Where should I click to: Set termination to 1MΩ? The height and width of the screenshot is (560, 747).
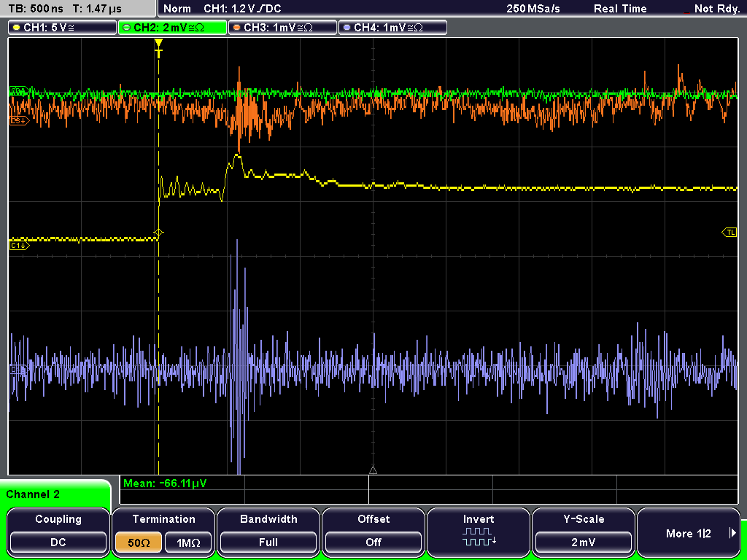tap(188, 542)
